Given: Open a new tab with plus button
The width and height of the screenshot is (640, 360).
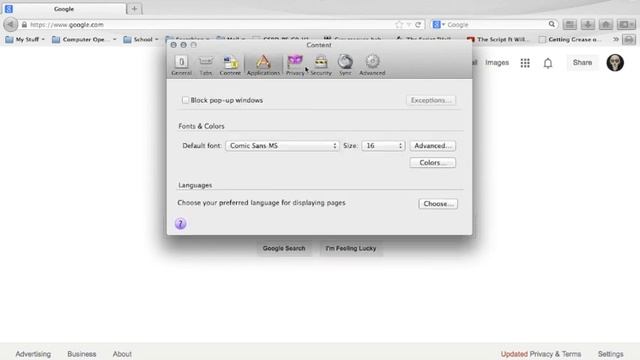Looking at the screenshot, I should [x=134, y=9].
